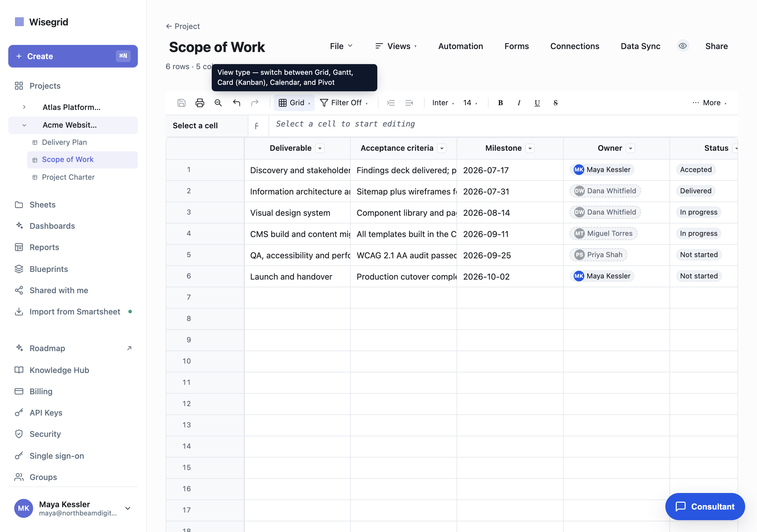Toggle bold formatting

[x=500, y=103]
